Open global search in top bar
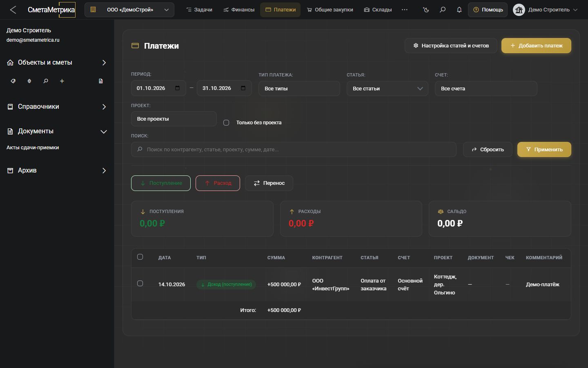This screenshot has width=588, height=368. (443, 10)
